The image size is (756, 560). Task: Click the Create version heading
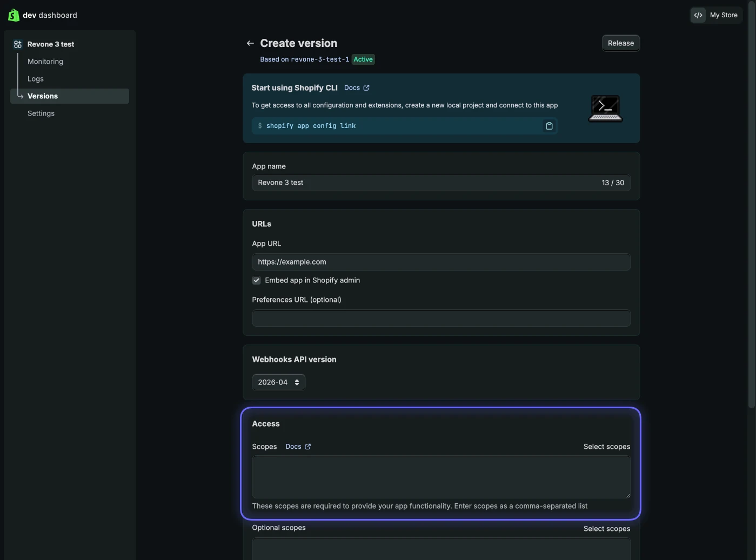point(299,43)
